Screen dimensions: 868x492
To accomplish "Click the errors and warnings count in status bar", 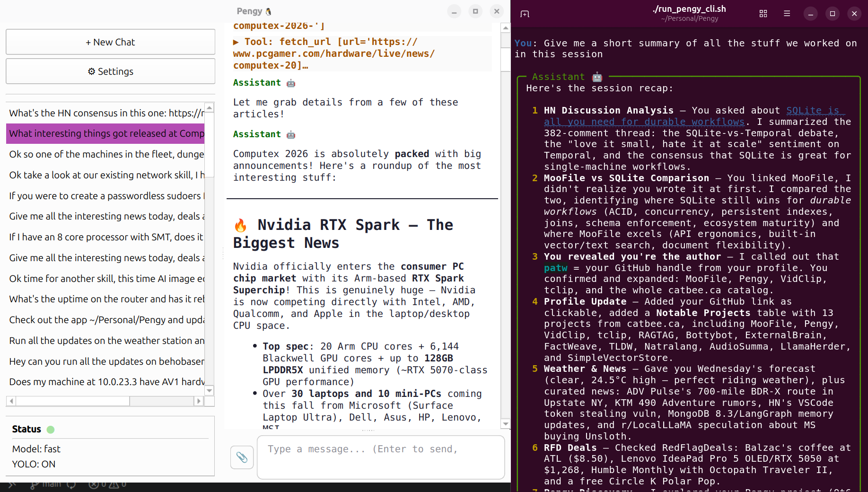I will [108, 484].
